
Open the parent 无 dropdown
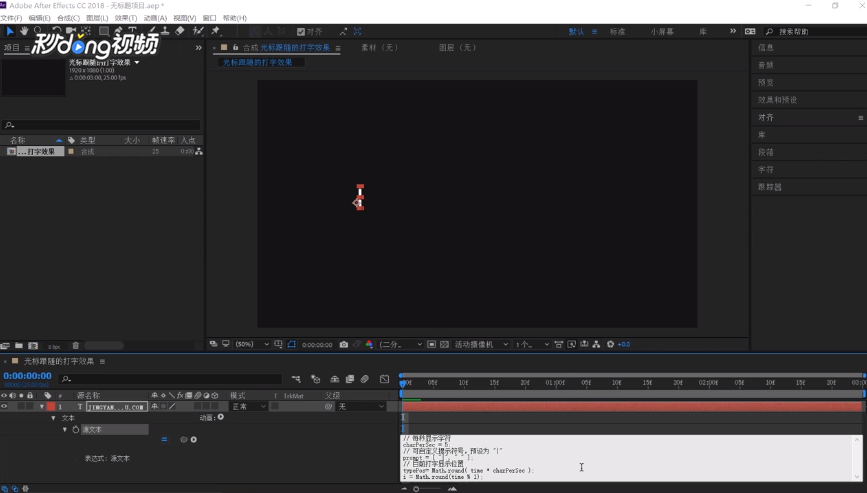point(361,407)
